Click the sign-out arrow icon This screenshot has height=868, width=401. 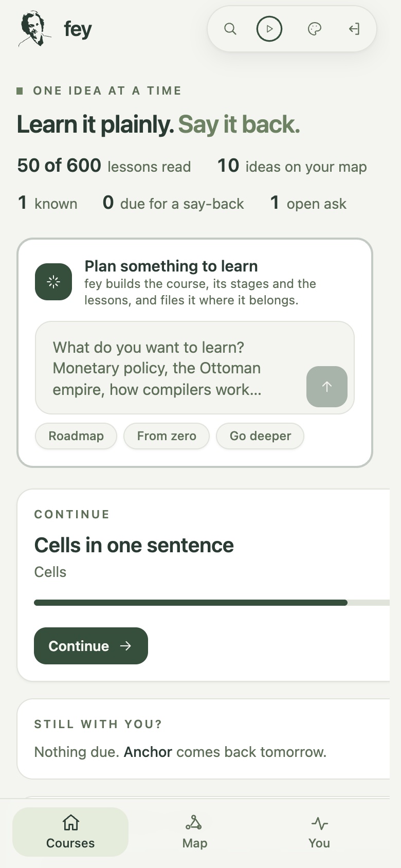[354, 29]
